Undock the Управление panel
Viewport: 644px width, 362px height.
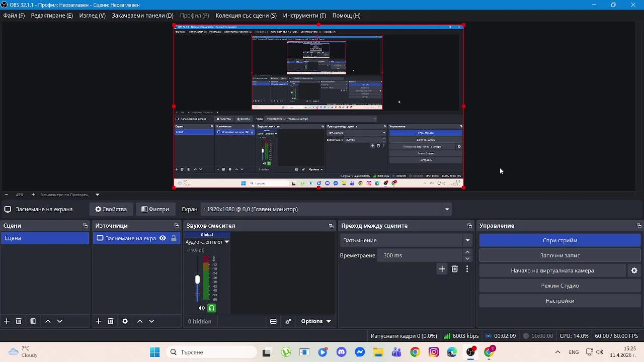(x=639, y=226)
